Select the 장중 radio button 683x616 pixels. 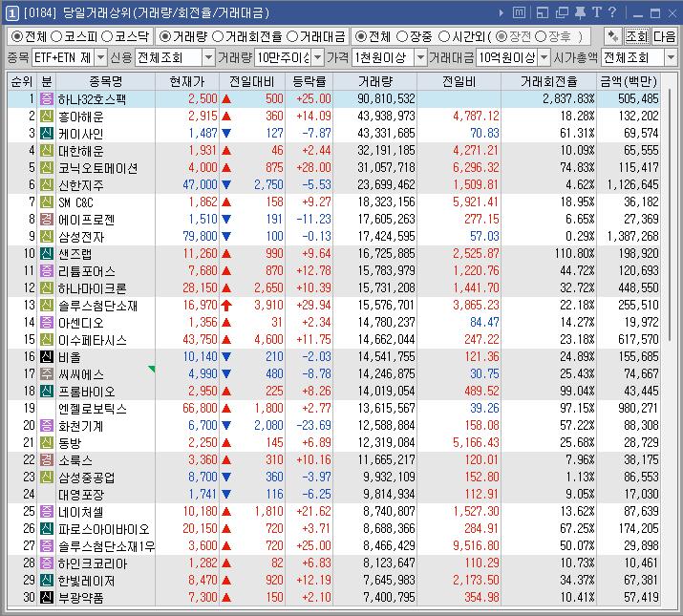(x=402, y=36)
